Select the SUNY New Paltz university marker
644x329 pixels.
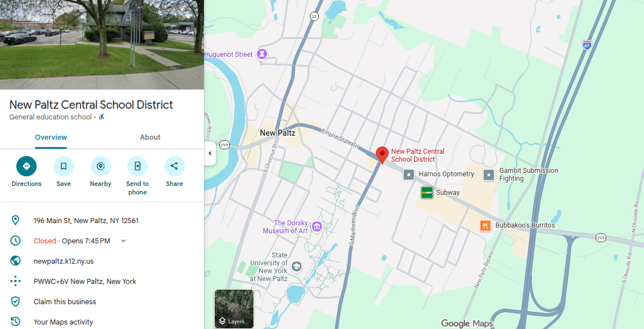(x=296, y=266)
